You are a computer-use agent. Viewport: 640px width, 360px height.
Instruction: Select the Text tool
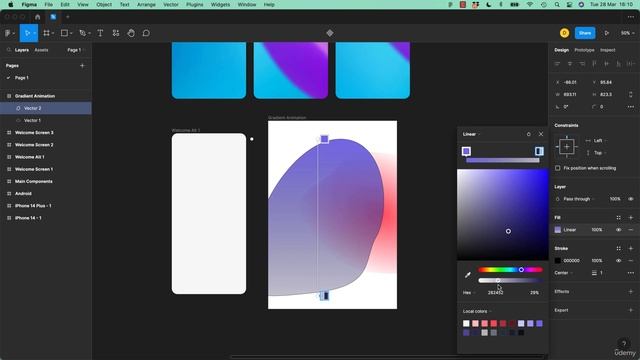click(x=100, y=33)
